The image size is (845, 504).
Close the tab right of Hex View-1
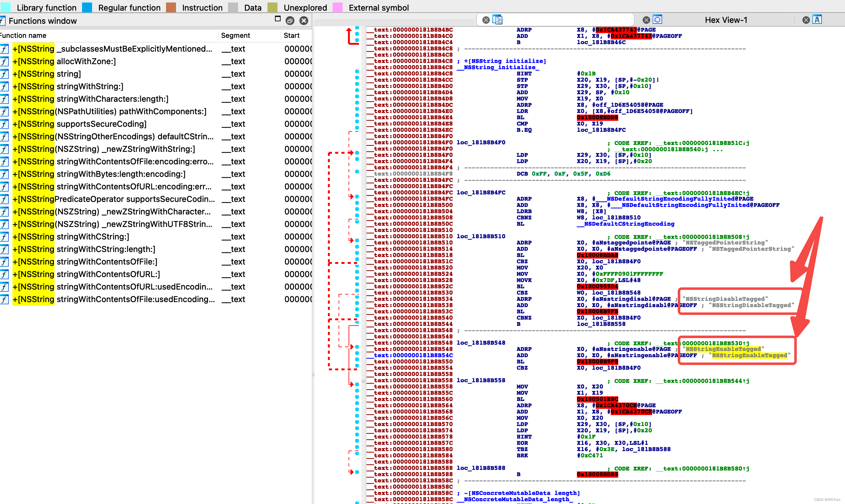[x=806, y=20]
